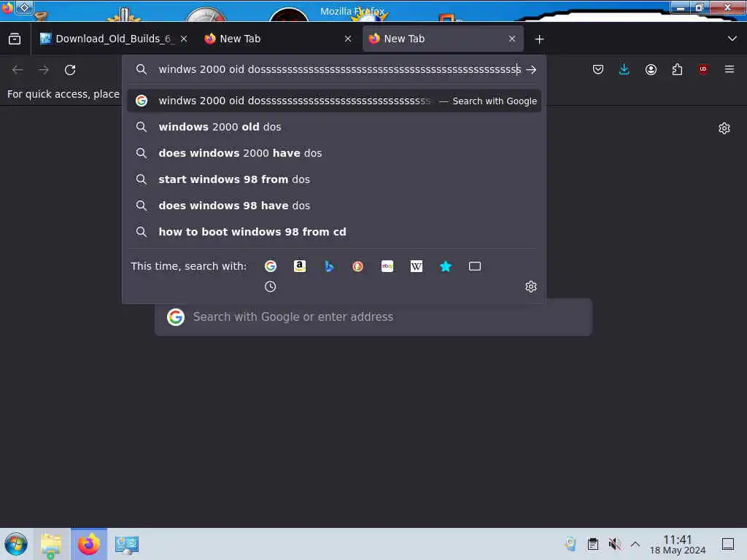Open the Firefox application menu
The width and height of the screenshot is (747, 560).
729,69
